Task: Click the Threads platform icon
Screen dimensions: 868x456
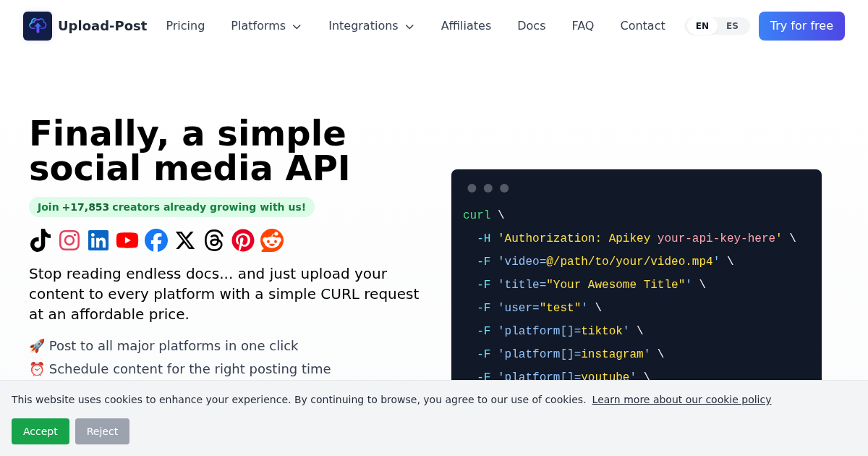Action: [214, 240]
